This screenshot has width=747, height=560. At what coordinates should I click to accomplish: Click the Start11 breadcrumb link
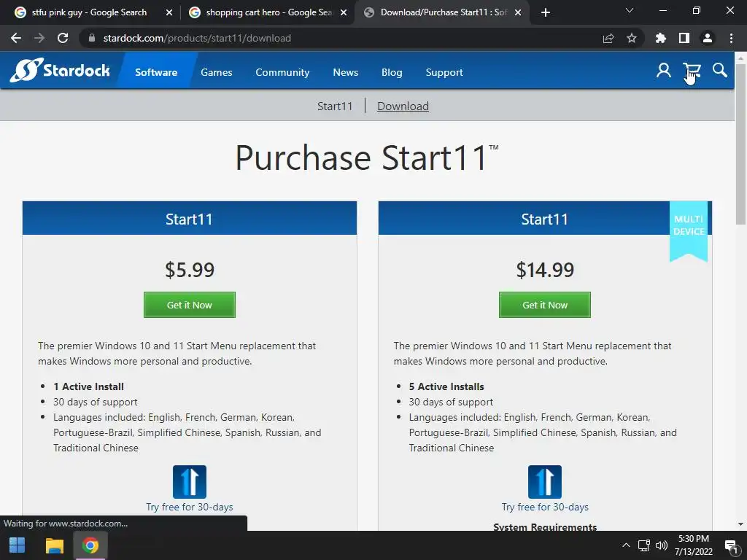click(x=335, y=106)
